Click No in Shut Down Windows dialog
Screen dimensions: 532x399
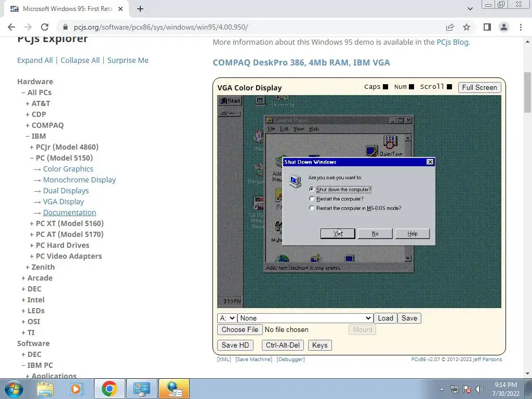375,233
